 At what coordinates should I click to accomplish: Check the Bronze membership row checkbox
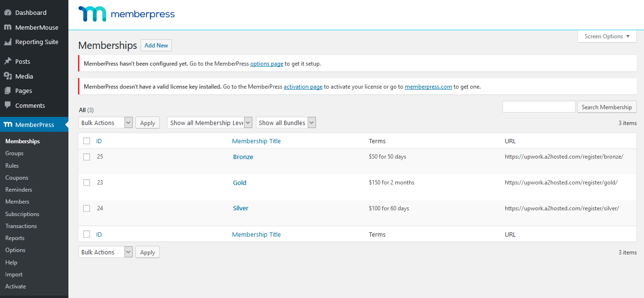[87, 157]
